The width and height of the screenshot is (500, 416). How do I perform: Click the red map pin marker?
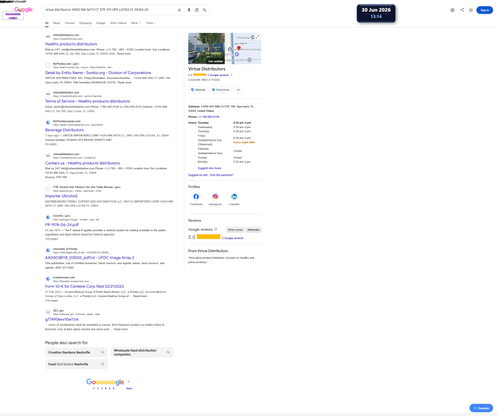coord(239,49)
